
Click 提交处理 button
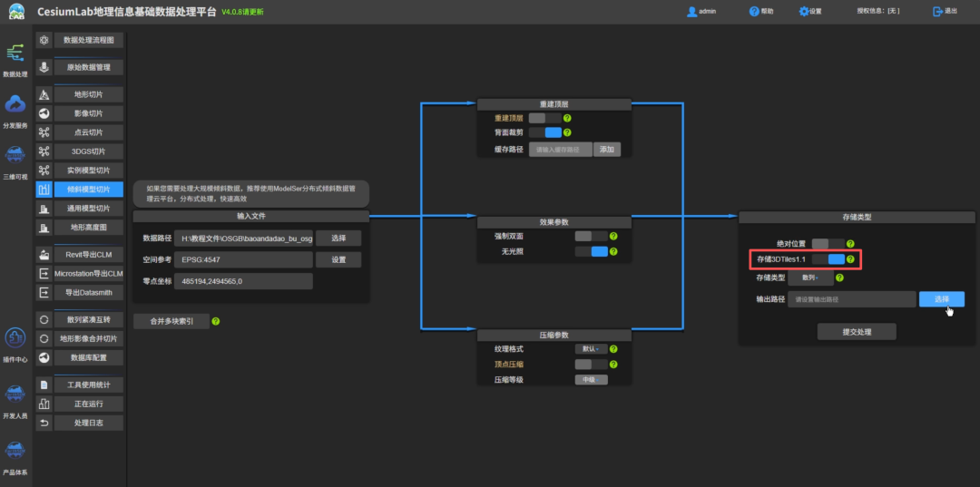tap(857, 332)
